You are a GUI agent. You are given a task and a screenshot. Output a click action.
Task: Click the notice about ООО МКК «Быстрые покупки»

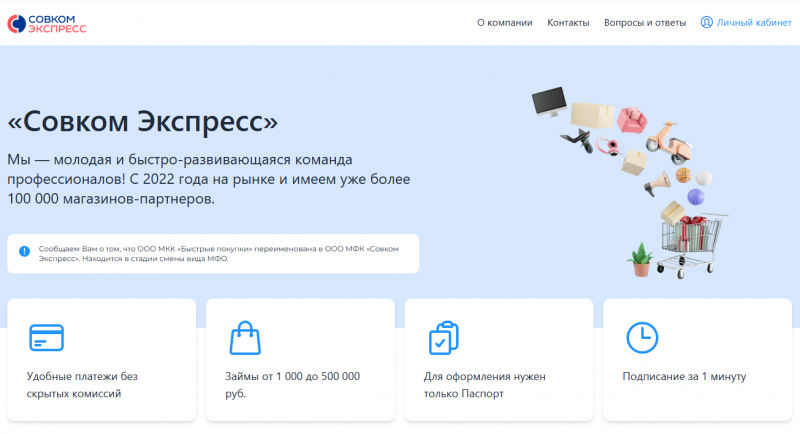[x=213, y=253]
